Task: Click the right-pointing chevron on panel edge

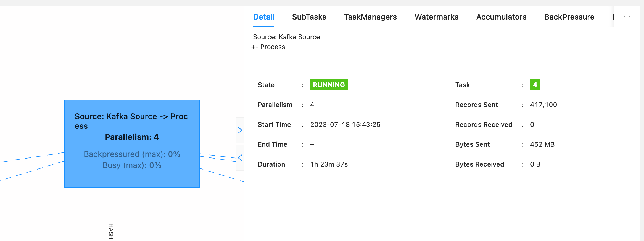Action: (x=240, y=130)
